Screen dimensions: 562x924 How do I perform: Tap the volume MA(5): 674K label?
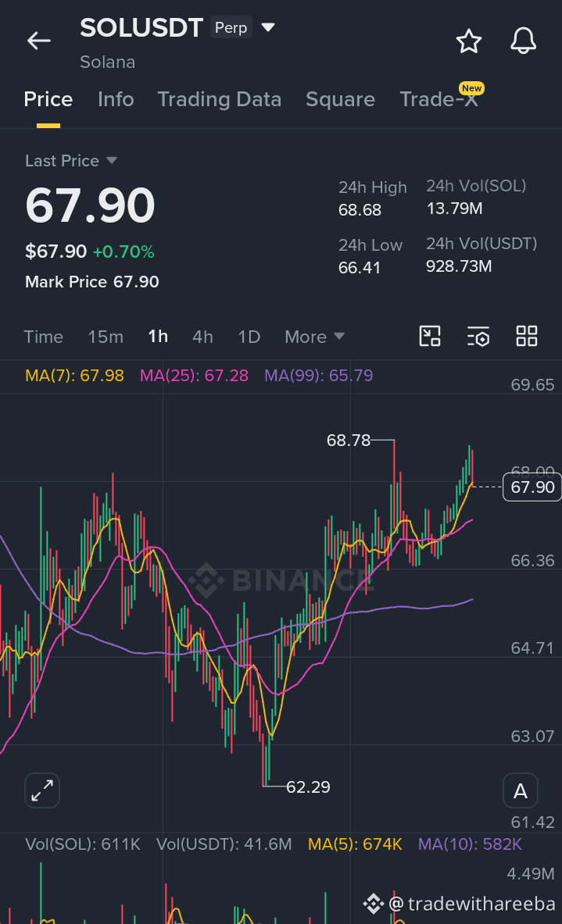[355, 844]
